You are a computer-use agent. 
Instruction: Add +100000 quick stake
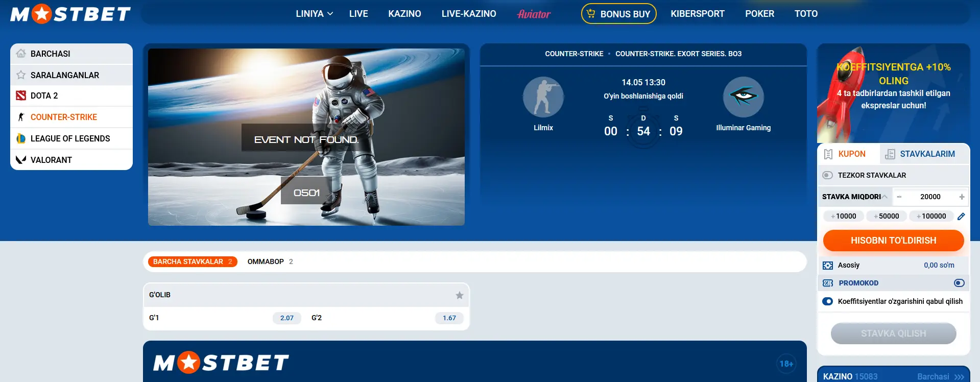[931, 216]
